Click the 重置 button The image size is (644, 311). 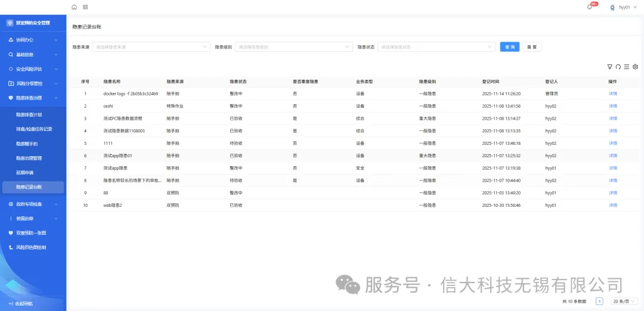(532, 47)
